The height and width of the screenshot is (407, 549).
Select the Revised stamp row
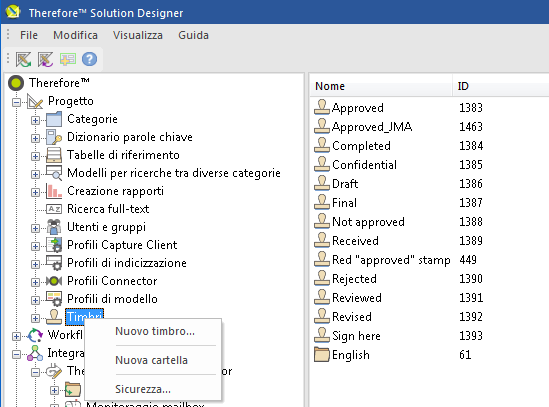point(352,317)
